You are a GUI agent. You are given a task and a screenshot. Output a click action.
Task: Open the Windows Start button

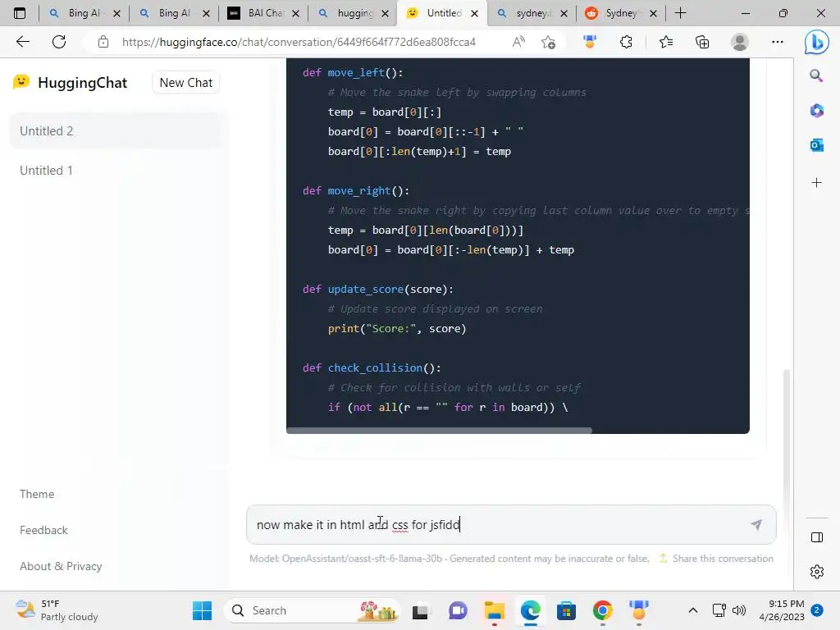(x=202, y=610)
